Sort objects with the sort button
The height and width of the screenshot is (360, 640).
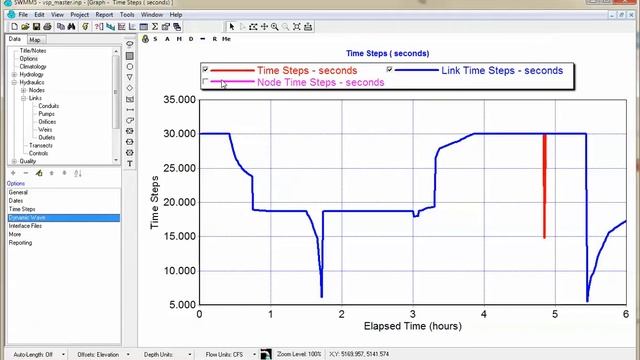[x=78, y=173]
